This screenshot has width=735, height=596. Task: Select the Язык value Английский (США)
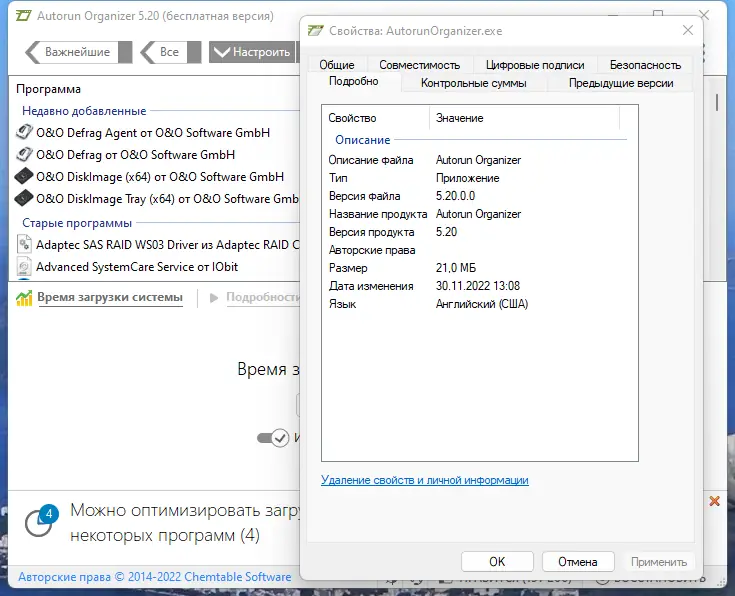point(482,304)
